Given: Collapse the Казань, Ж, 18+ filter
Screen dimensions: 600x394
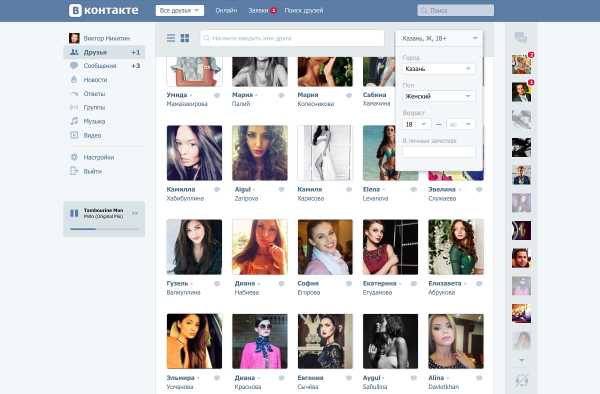Looking at the screenshot, I should pyautogui.click(x=439, y=38).
